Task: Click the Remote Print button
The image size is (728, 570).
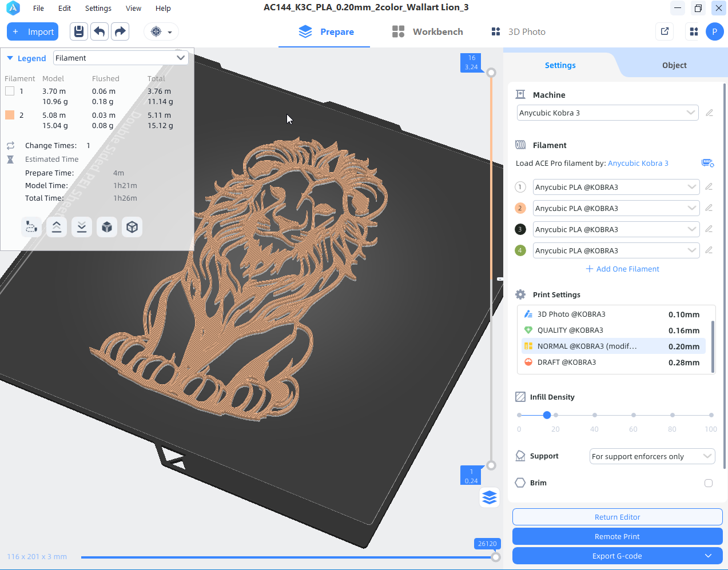Action: tap(618, 536)
